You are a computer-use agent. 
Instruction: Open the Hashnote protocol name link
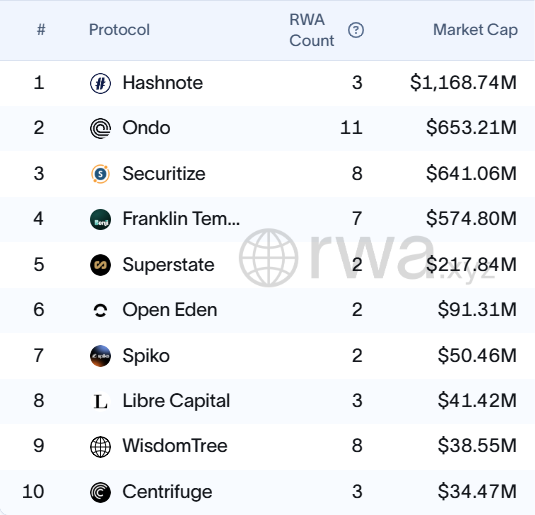pos(163,83)
